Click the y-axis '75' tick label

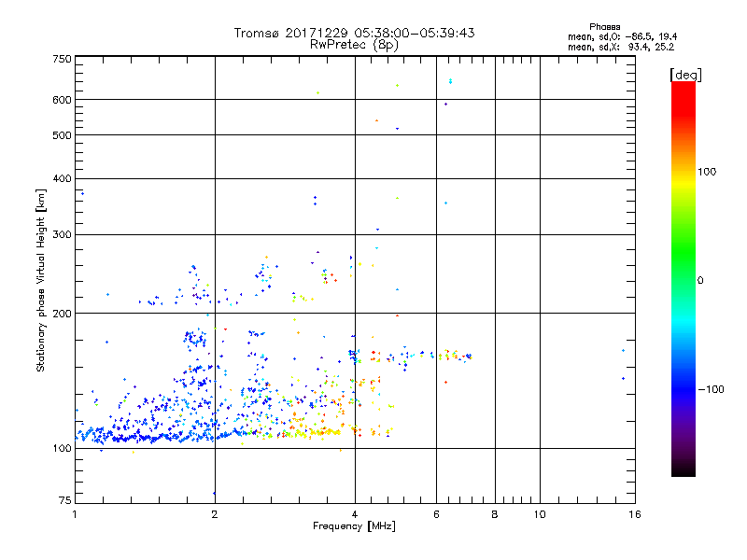65,500
